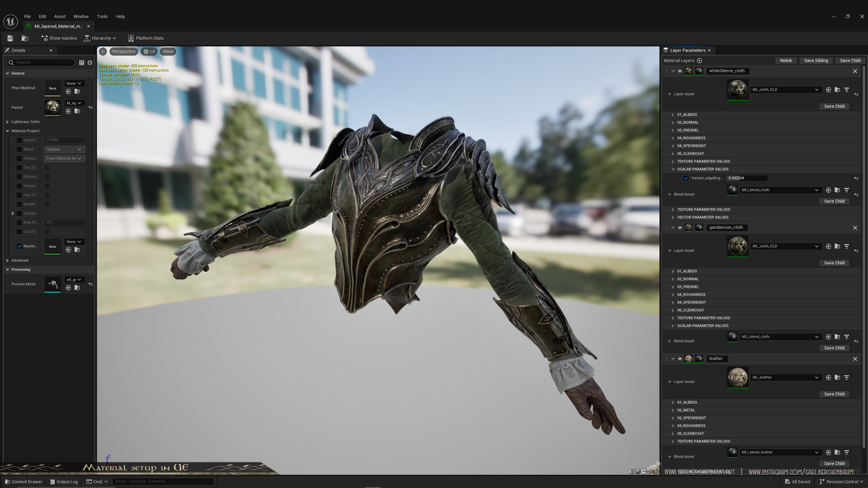Screen dimensions: 868x488
Task: Expand the 01_ALBEDO group under whiteSleeve_cloth
Action: pyautogui.click(x=673, y=115)
